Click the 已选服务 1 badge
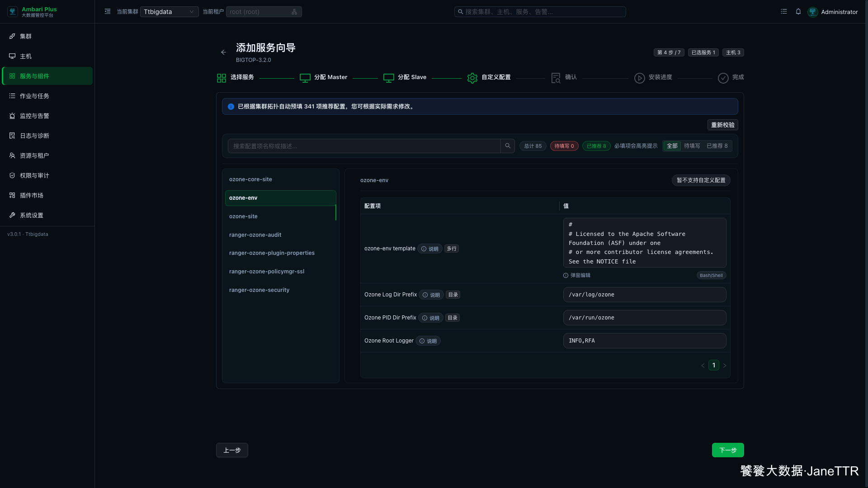 point(703,52)
